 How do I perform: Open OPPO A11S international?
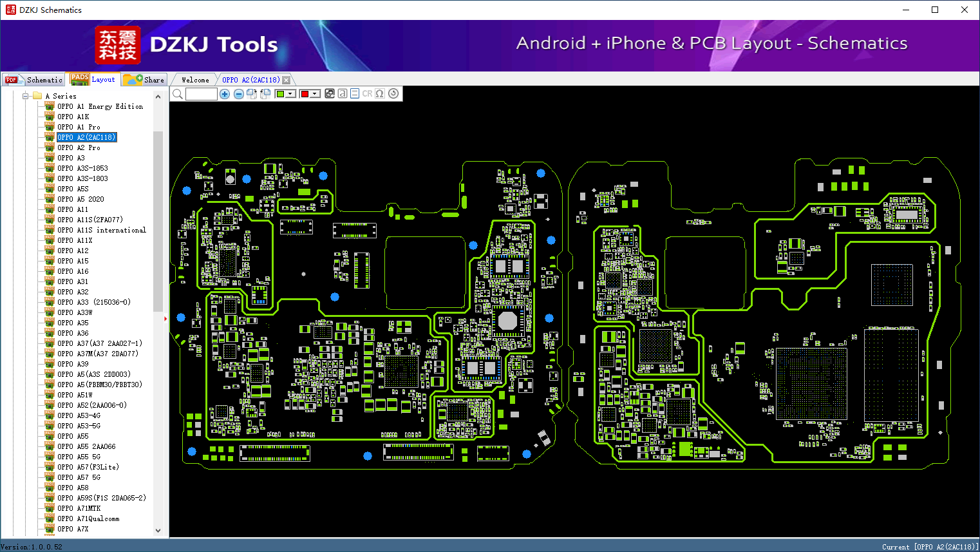[102, 230]
